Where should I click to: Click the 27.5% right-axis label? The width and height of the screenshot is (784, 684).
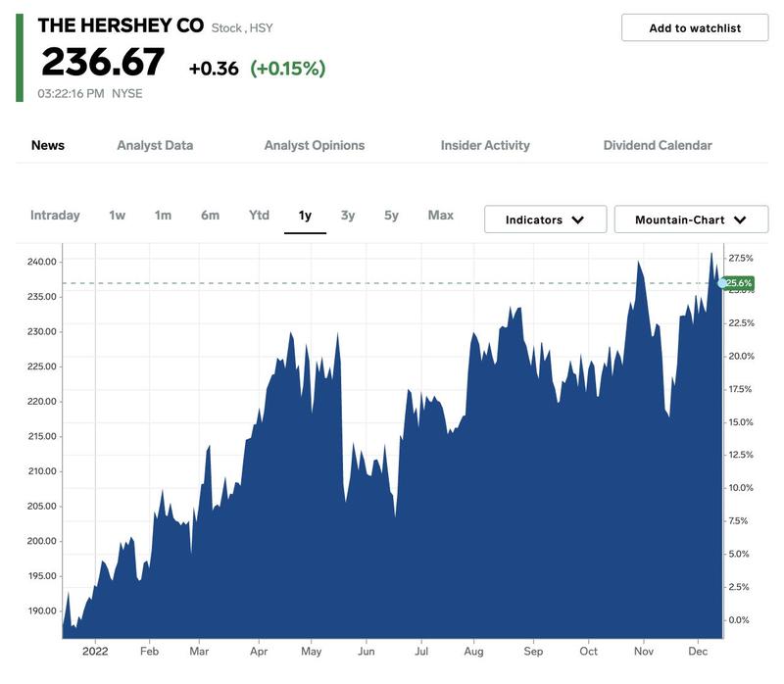coord(741,258)
